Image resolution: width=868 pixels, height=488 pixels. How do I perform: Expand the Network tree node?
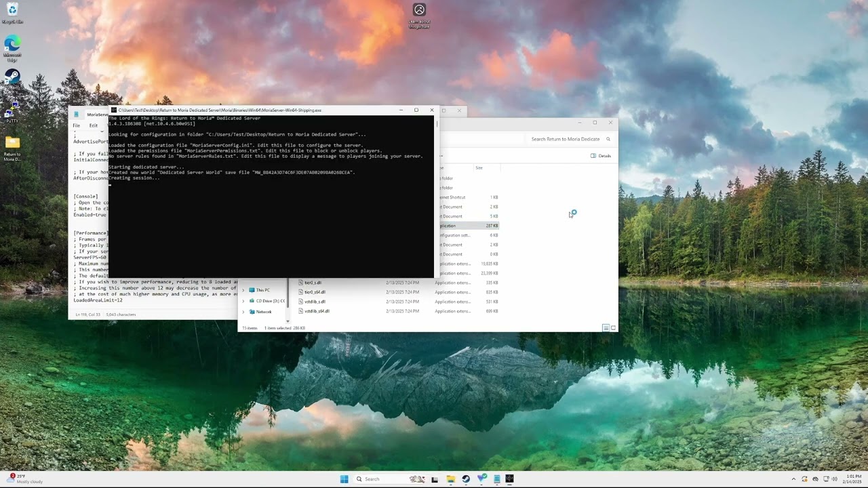pyautogui.click(x=243, y=312)
